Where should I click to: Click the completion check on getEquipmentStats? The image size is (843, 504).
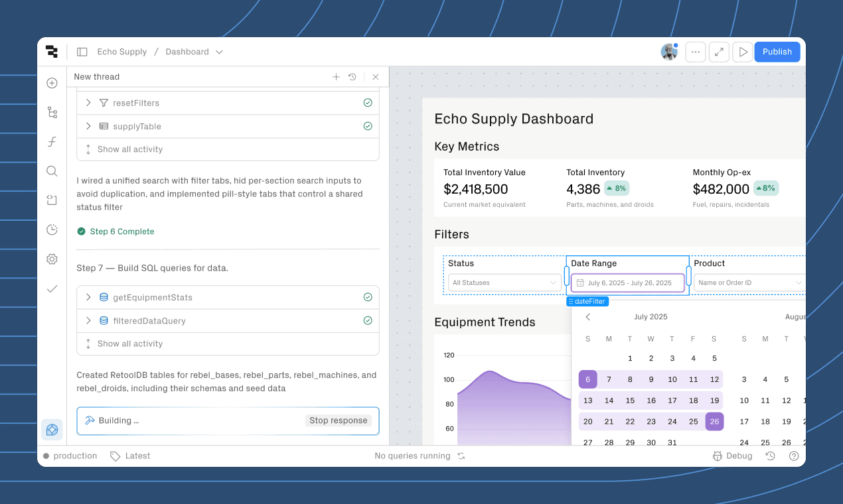tap(368, 297)
